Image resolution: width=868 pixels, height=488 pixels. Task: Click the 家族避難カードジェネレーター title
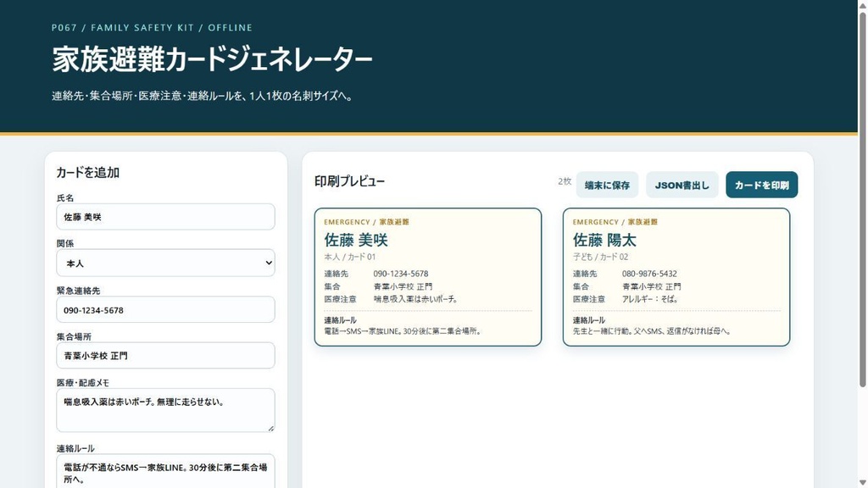[212, 60]
